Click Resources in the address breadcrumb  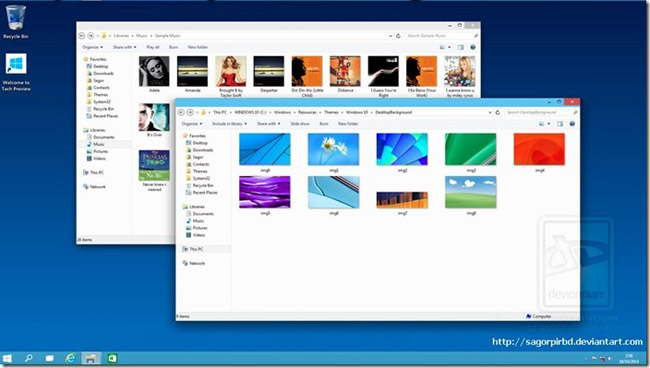(x=307, y=112)
